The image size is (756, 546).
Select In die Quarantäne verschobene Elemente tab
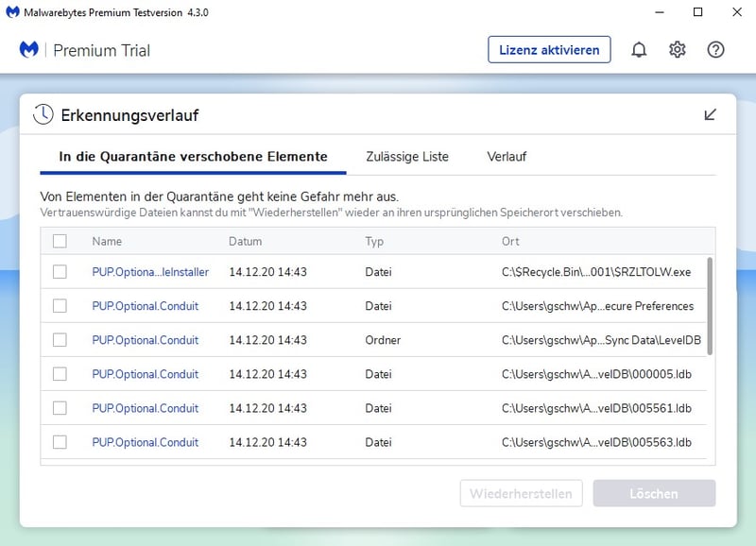pos(193,157)
